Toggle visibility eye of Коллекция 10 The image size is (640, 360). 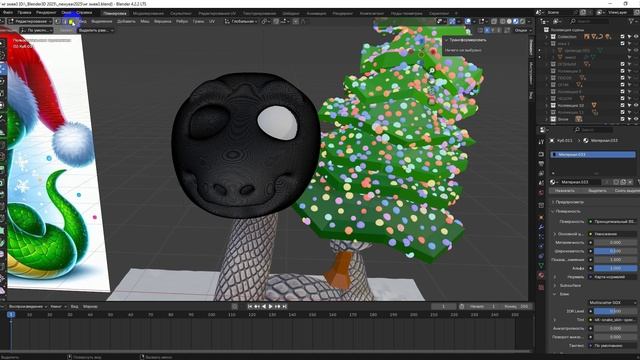pos(636,105)
